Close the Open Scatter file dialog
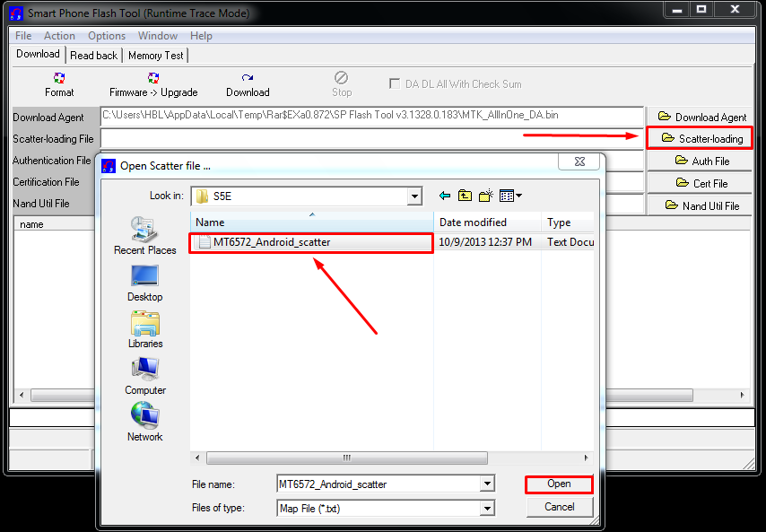 (x=579, y=161)
